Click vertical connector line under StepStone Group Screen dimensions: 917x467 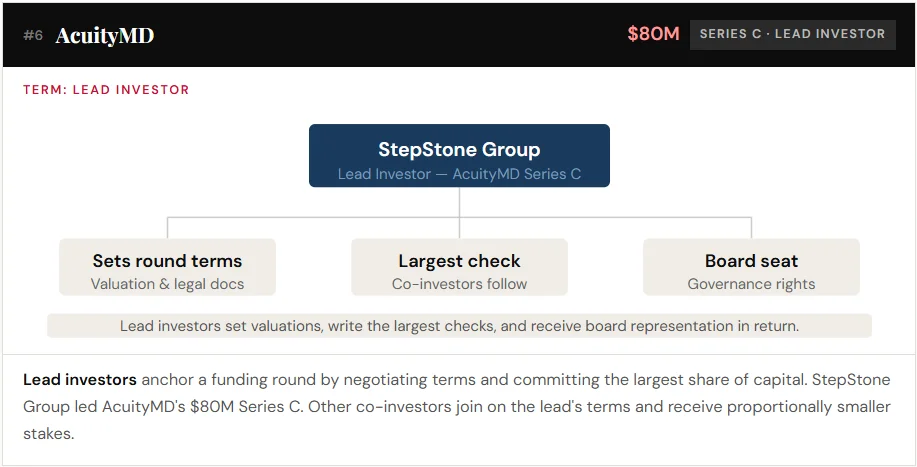coord(459,202)
